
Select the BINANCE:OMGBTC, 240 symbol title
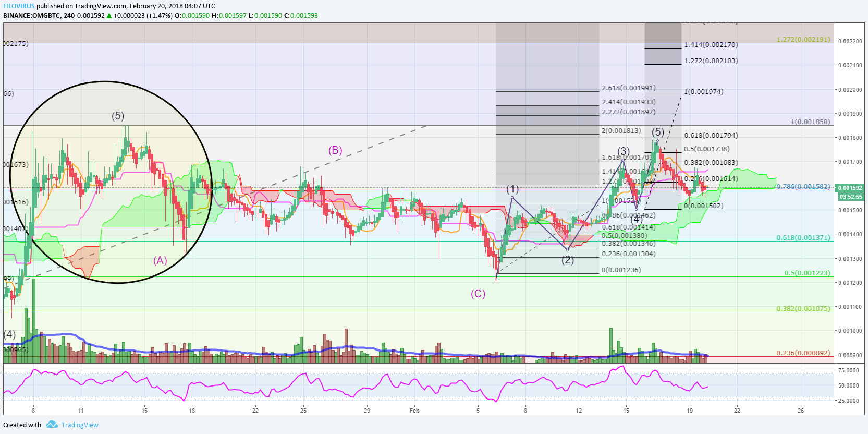(39, 16)
